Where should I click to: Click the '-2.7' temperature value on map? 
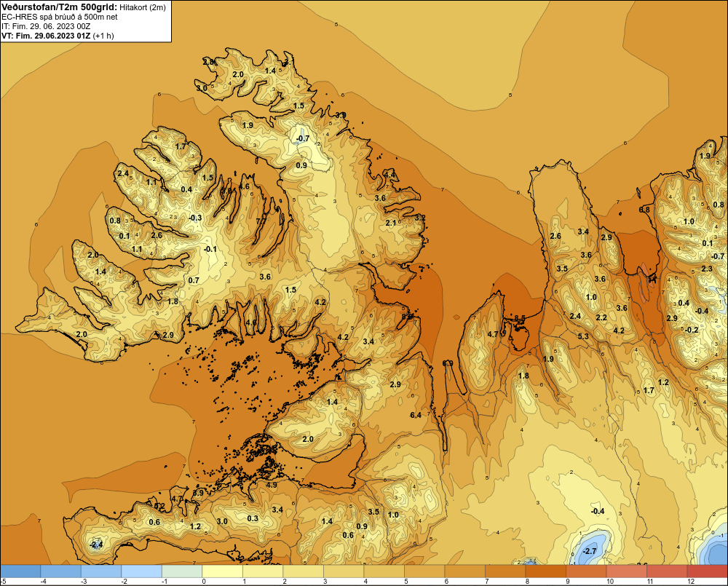tap(589, 551)
